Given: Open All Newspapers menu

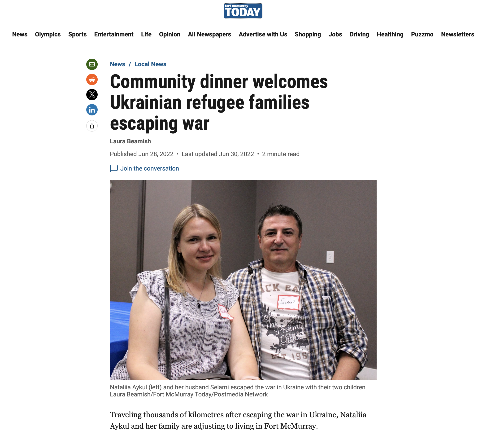Looking at the screenshot, I should click(x=209, y=35).
